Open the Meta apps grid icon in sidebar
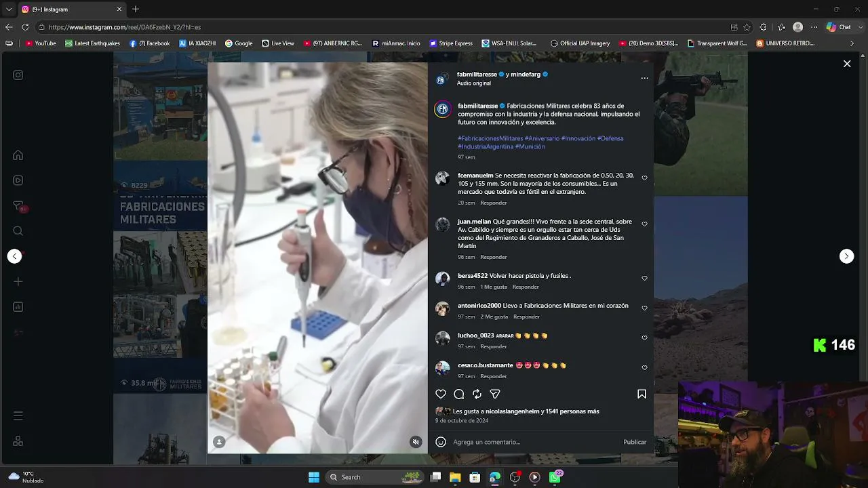This screenshot has height=488, width=868. [x=18, y=441]
